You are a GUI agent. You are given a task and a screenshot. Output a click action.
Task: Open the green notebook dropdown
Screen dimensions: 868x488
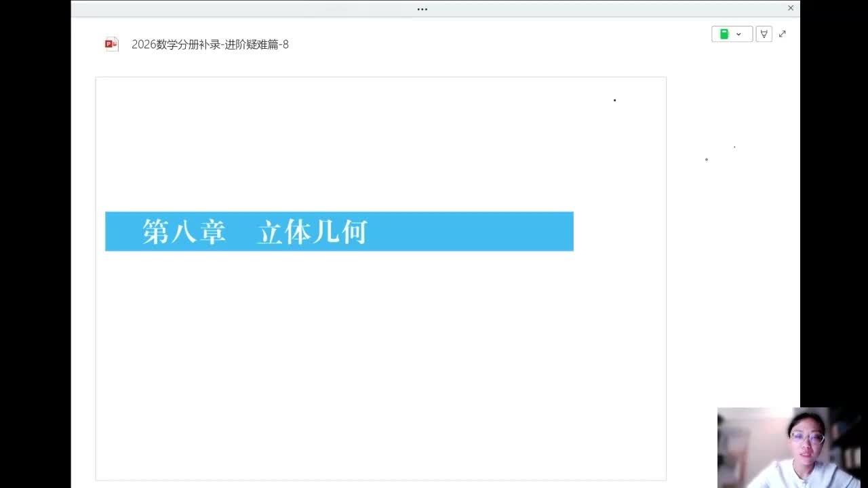point(732,34)
